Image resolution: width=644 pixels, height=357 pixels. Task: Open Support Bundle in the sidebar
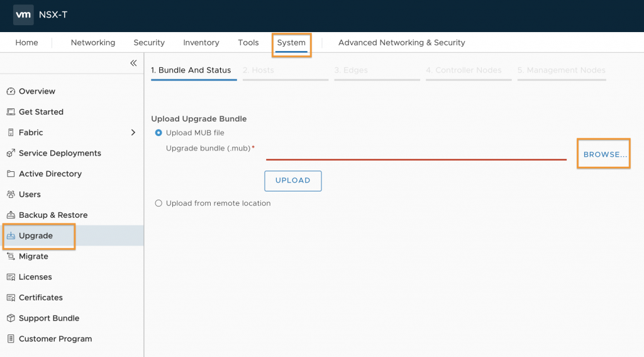tap(49, 318)
